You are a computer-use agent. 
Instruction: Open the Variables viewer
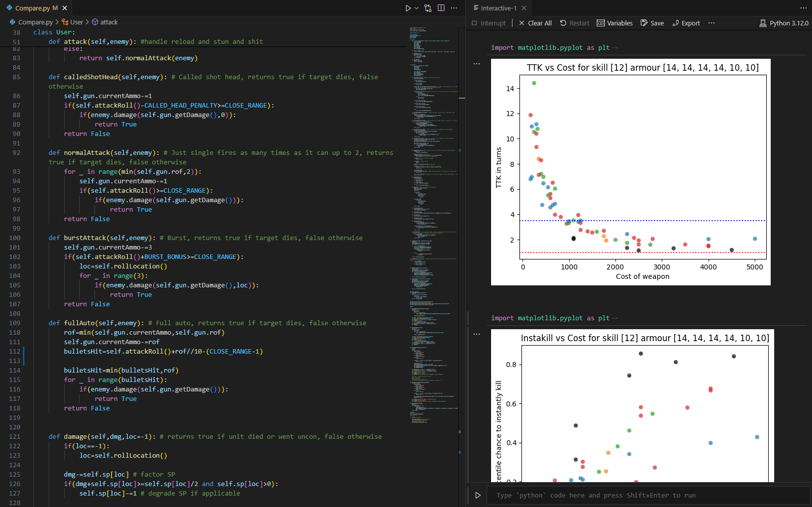click(614, 23)
